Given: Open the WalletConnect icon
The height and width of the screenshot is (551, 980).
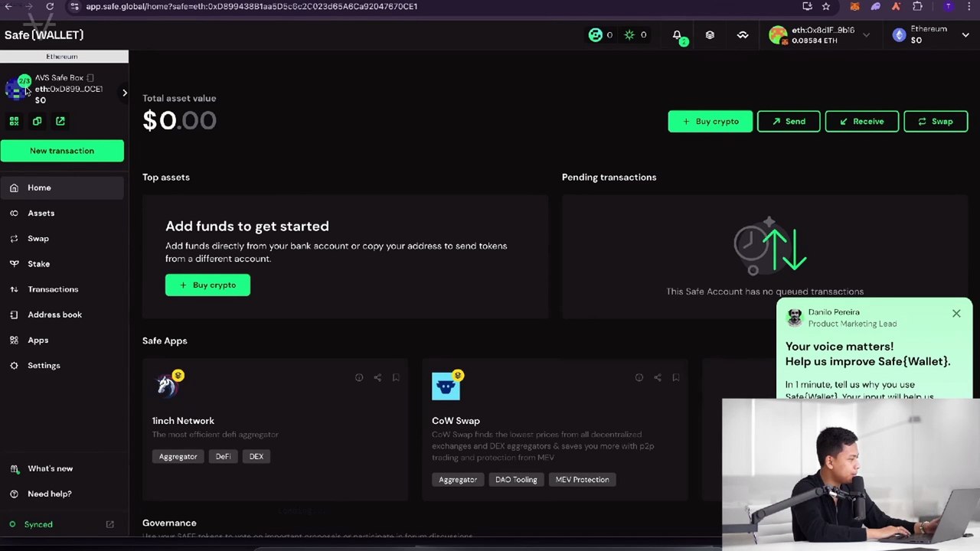Looking at the screenshot, I should [x=743, y=35].
